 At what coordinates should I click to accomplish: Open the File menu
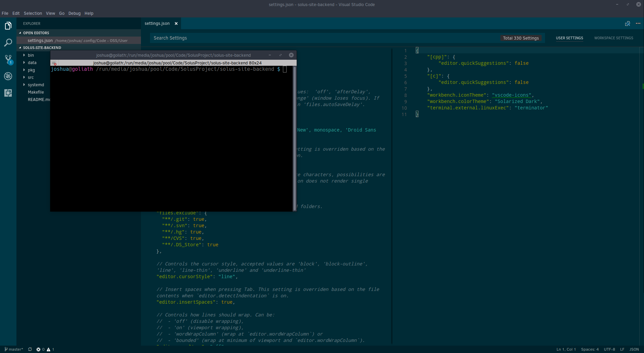click(5, 13)
